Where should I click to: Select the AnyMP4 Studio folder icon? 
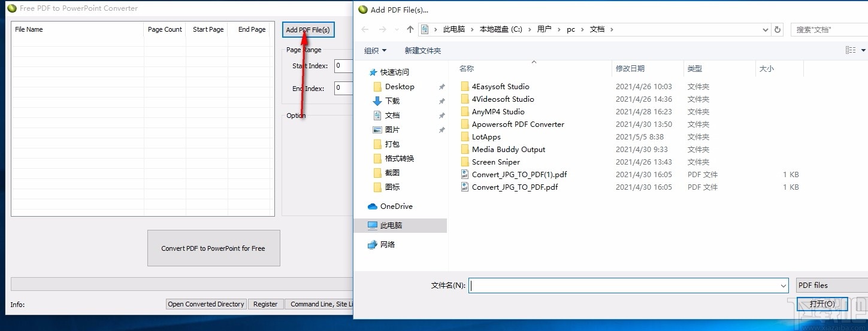coord(465,112)
